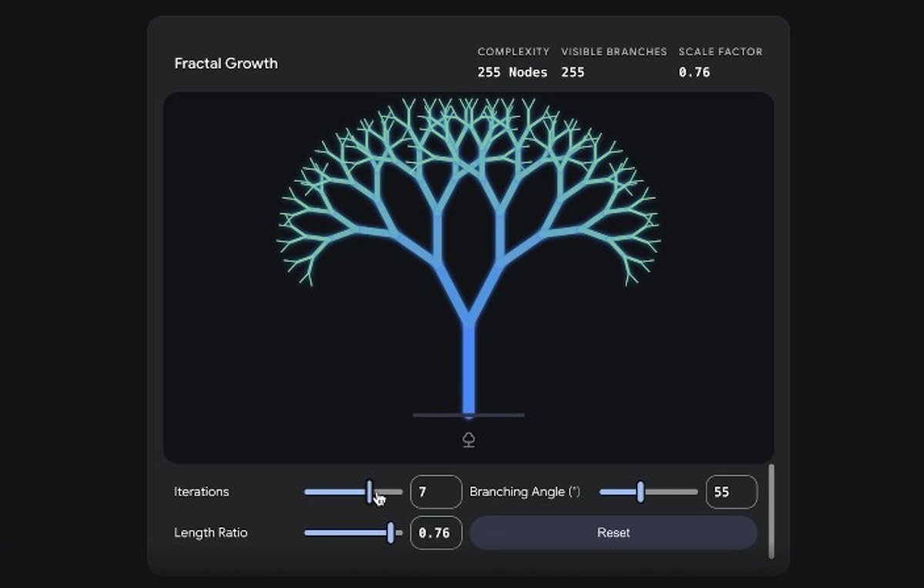Click the Length Ratio slider handle

point(391,533)
